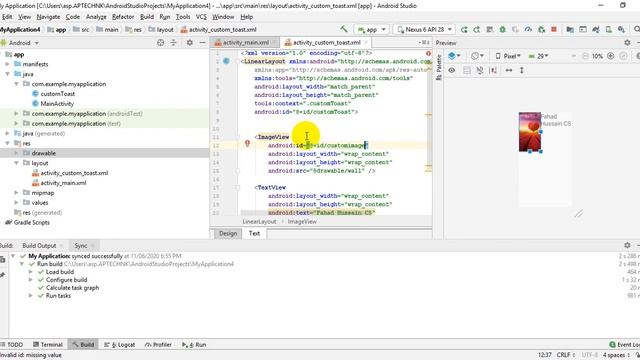This screenshot has height=360, width=640.
Task: Click the project tree target scope icon
Action: tap(160, 42)
